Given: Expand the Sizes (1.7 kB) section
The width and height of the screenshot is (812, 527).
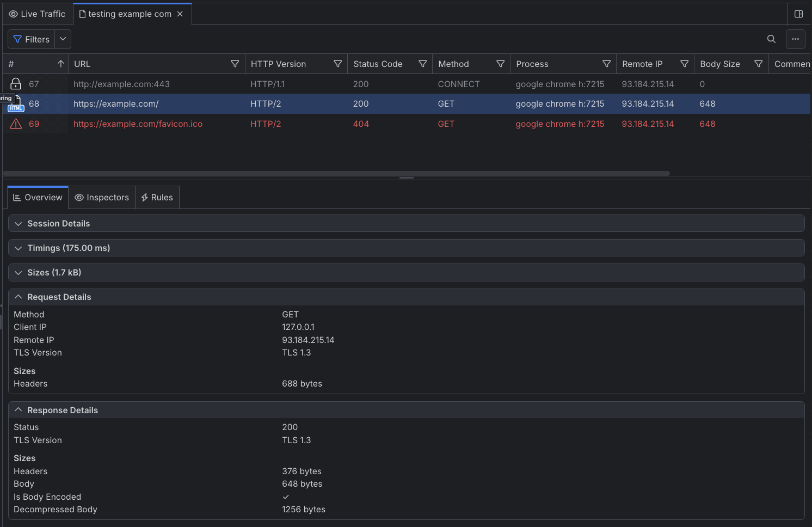Looking at the screenshot, I should [x=406, y=273].
